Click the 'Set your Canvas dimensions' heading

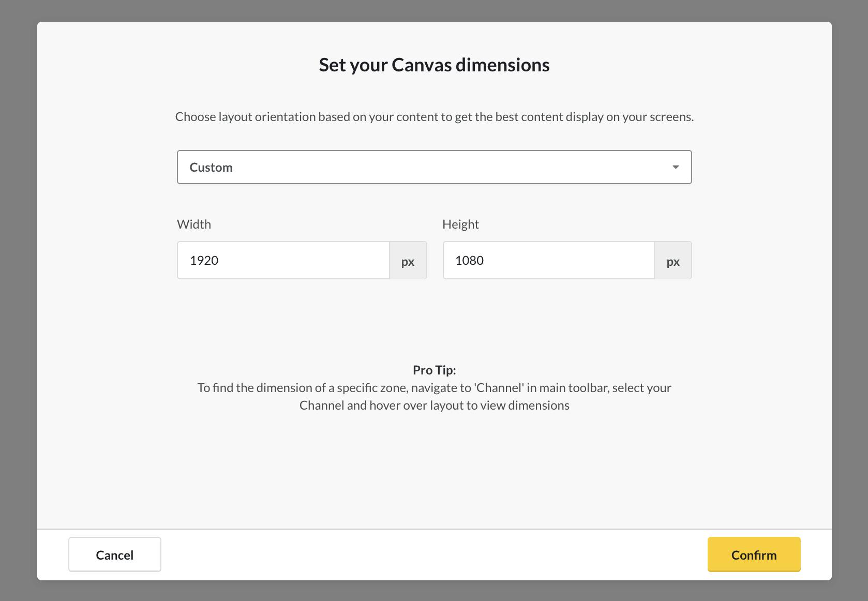[x=434, y=65]
